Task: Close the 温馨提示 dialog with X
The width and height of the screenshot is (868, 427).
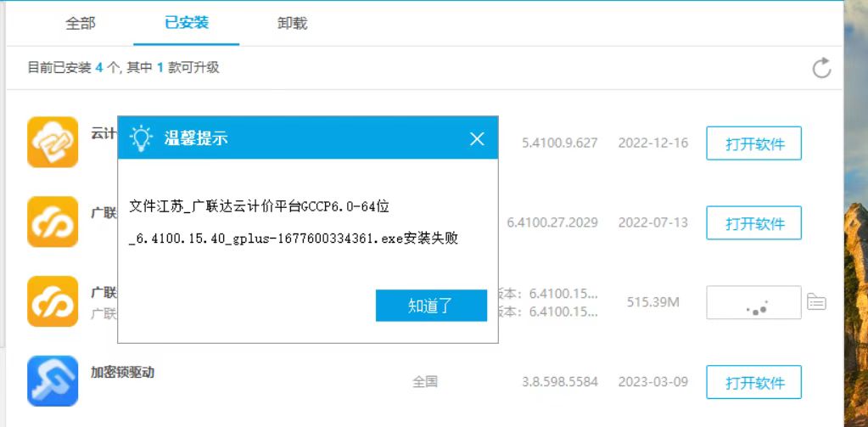Action: [x=477, y=138]
